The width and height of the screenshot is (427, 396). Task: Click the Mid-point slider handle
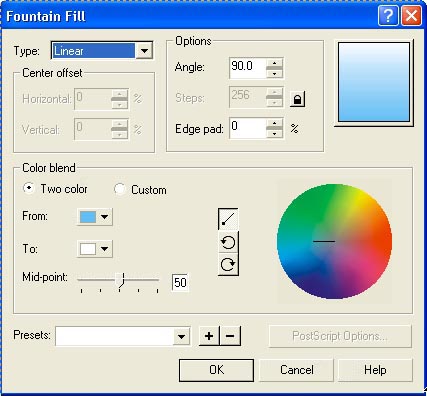[x=120, y=280]
